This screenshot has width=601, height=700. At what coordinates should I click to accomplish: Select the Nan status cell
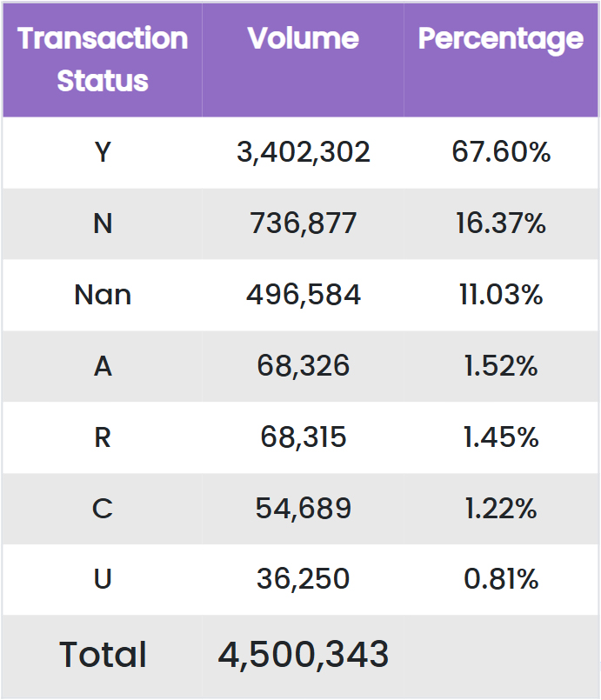click(103, 295)
